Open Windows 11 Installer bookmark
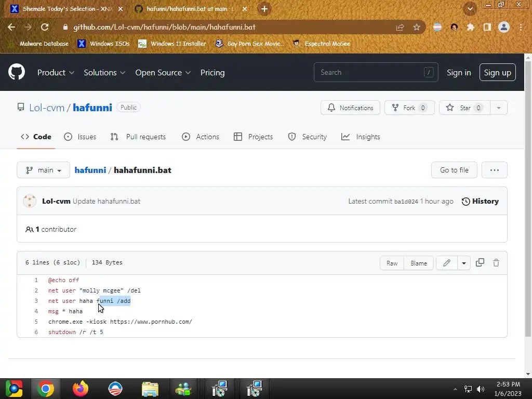 point(172,44)
